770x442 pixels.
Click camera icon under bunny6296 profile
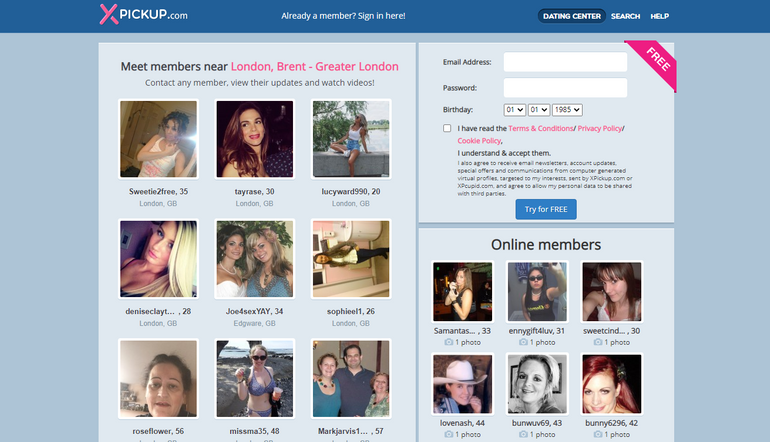pos(598,435)
